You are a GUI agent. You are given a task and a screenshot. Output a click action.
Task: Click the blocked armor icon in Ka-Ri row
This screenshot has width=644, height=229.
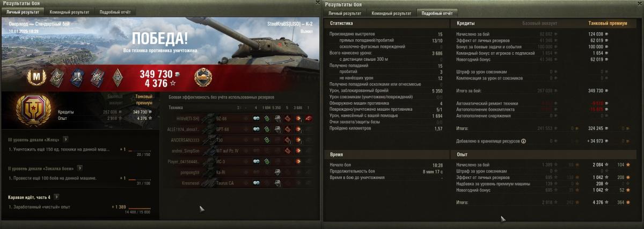[277, 172]
